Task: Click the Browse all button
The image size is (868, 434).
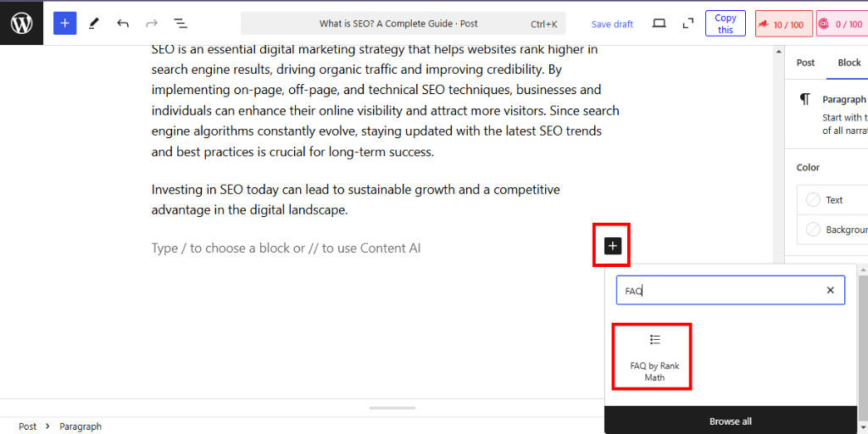Action: click(730, 421)
